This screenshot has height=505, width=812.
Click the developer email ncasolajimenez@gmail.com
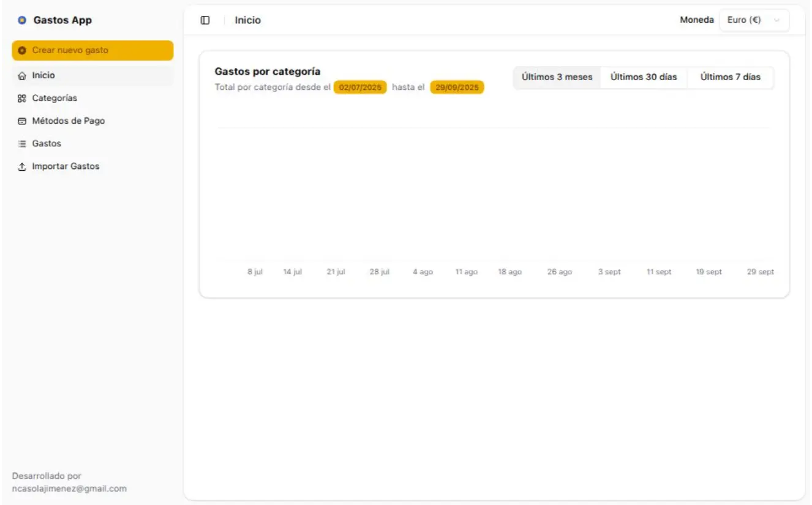[69, 488]
